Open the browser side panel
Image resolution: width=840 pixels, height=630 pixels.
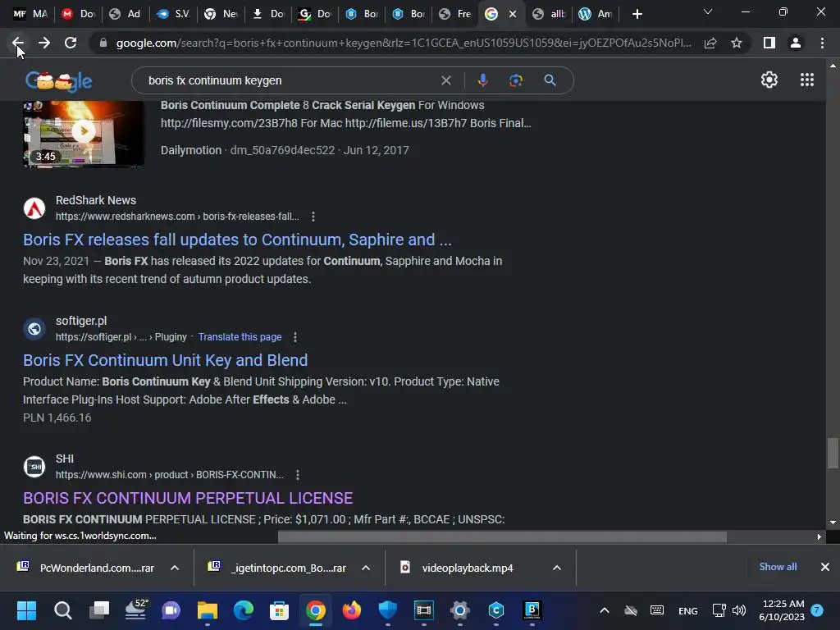pos(769,43)
